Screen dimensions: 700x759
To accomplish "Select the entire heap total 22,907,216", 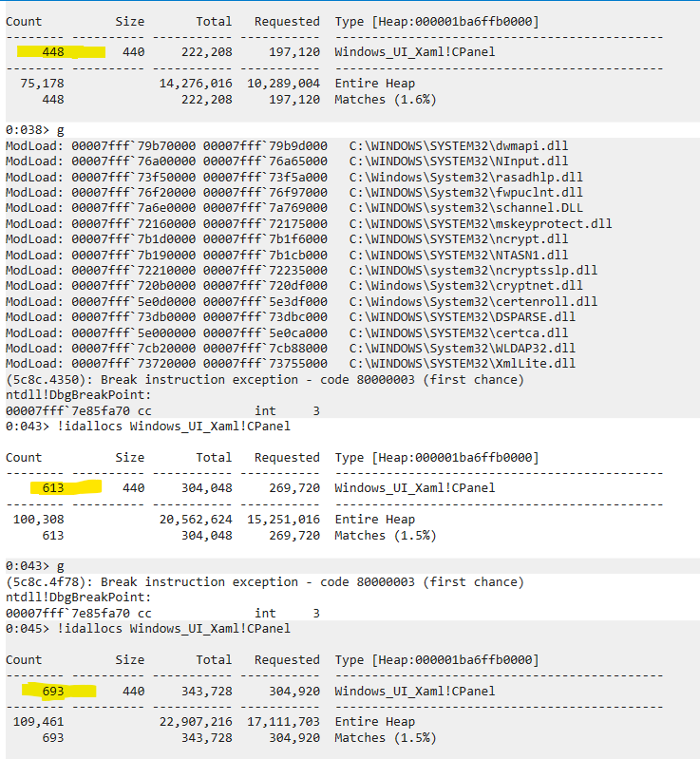I will click(x=196, y=722).
